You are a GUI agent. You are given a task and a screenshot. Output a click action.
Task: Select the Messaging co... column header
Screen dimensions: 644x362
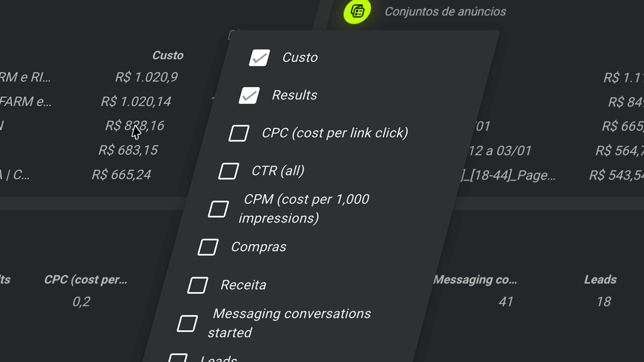click(x=475, y=280)
